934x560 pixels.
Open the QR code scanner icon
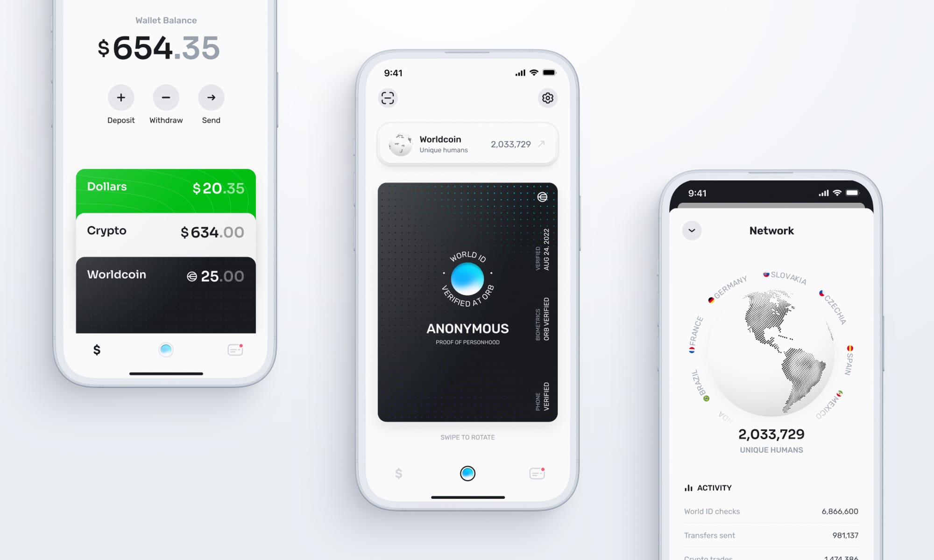(387, 98)
